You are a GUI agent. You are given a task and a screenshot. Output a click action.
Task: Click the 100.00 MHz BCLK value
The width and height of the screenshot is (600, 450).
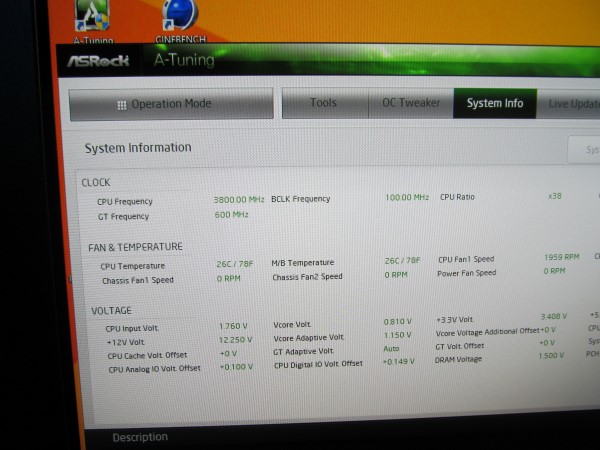click(407, 197)
